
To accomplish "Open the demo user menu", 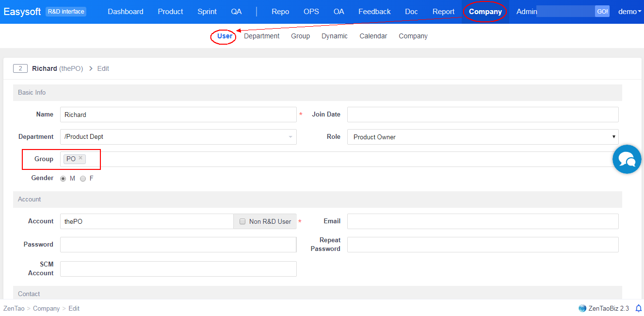I will (x=629, y=12).
